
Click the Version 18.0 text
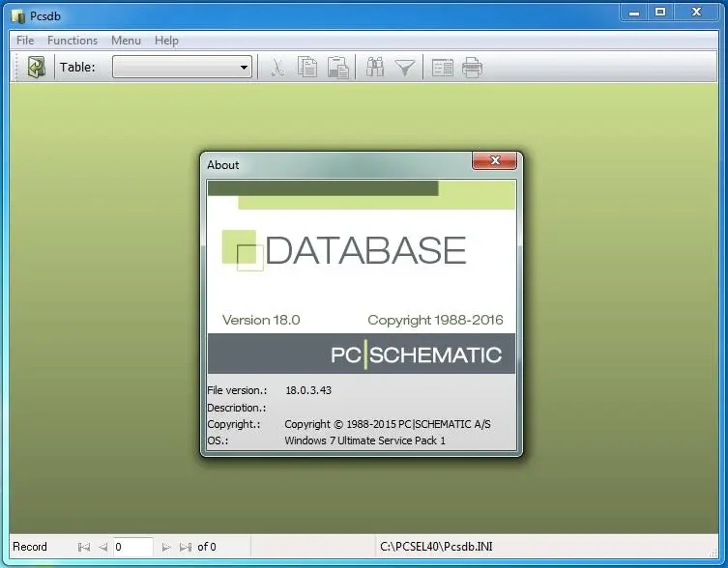pos(261,320)
